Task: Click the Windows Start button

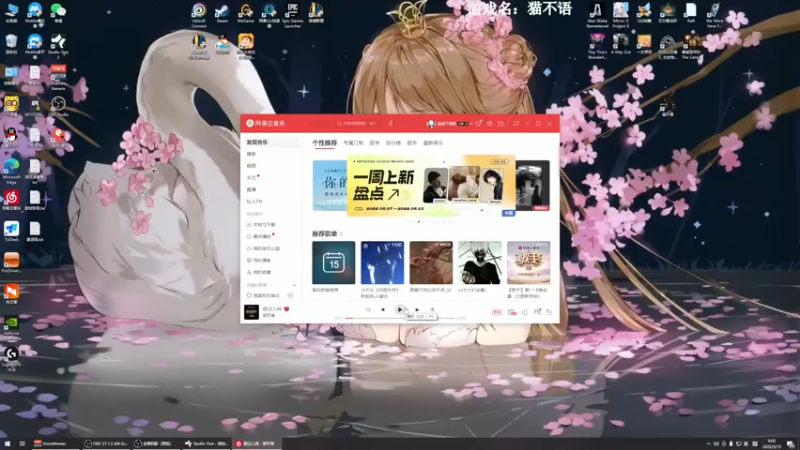Action: click(x=8, y=444)
